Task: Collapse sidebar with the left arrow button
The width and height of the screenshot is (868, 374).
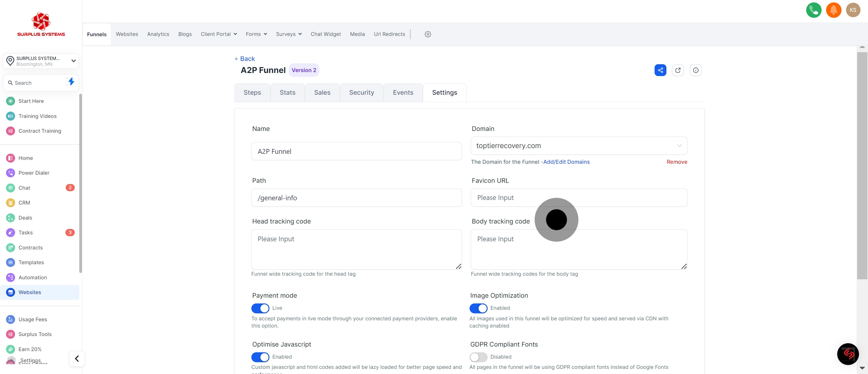Action: click(x=77, y=359)
